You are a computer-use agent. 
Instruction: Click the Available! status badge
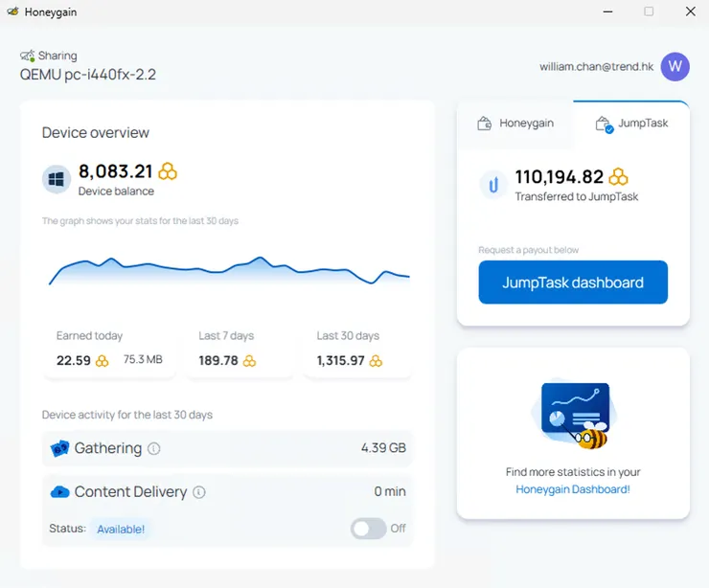121,529
